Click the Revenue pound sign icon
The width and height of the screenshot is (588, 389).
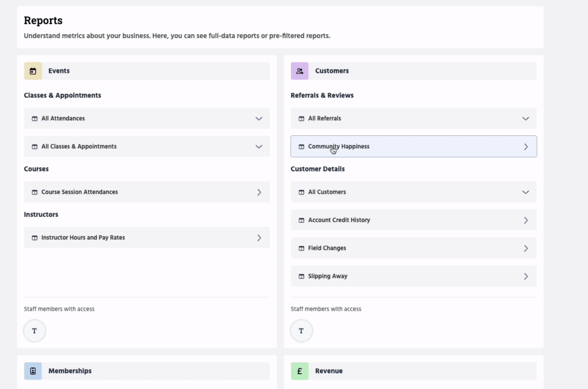tap(300, 371)
